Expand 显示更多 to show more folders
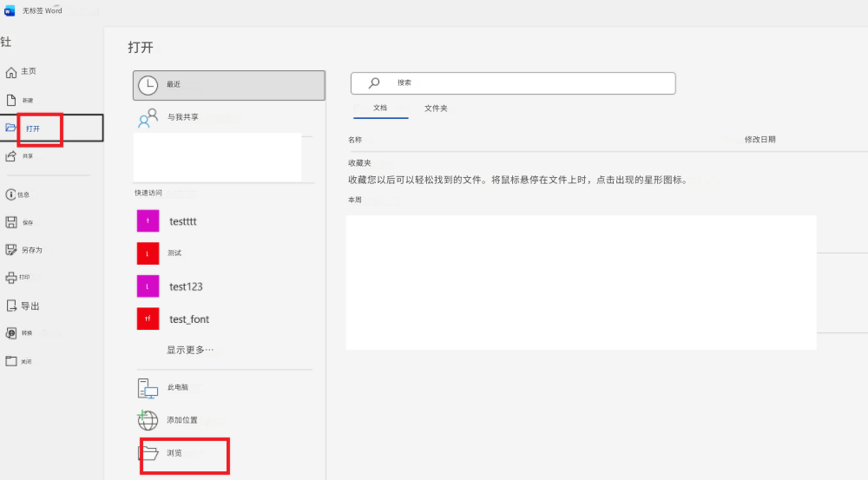This screenshot has height=480, width=868. coord(190,350)
